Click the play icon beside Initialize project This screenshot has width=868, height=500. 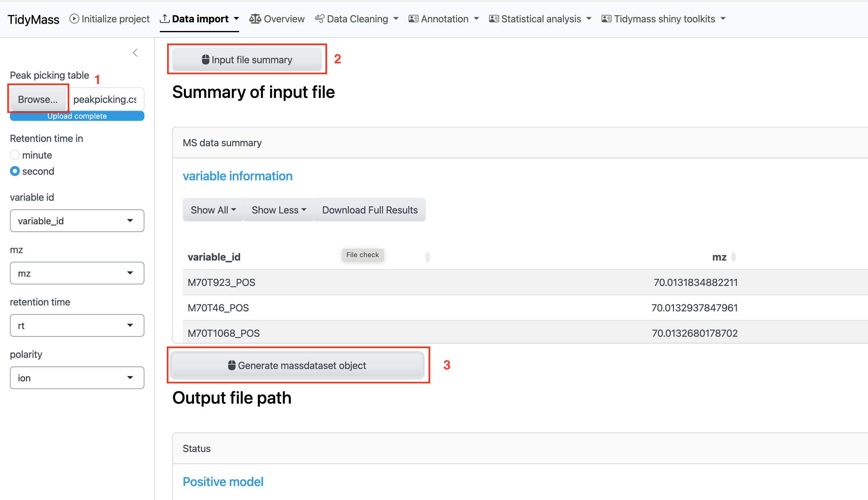(x=74, y=19)
